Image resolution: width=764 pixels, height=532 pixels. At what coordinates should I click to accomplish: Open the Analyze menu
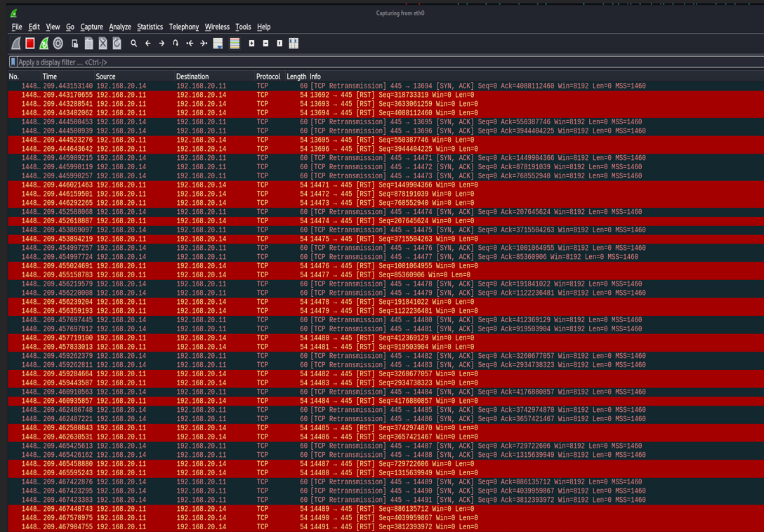tap(119, 27)
